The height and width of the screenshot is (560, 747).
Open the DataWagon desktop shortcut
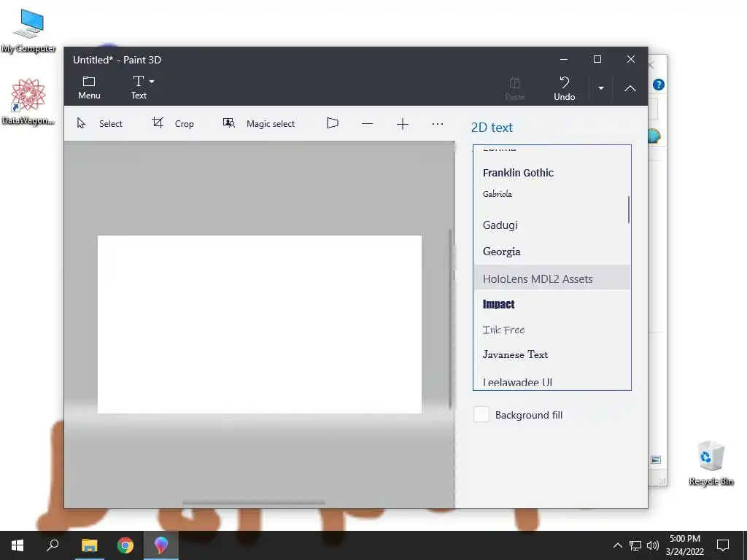(28, 102)
